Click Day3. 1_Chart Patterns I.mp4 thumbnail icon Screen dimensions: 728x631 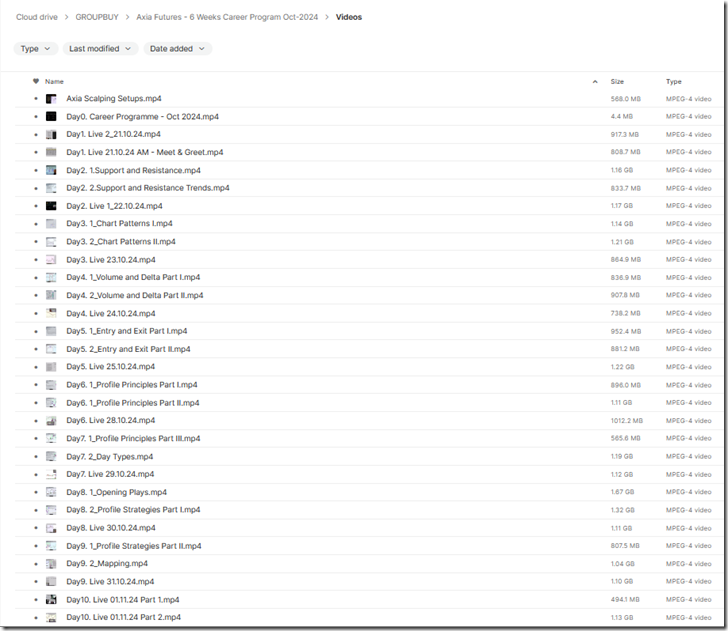click(51, 224)
